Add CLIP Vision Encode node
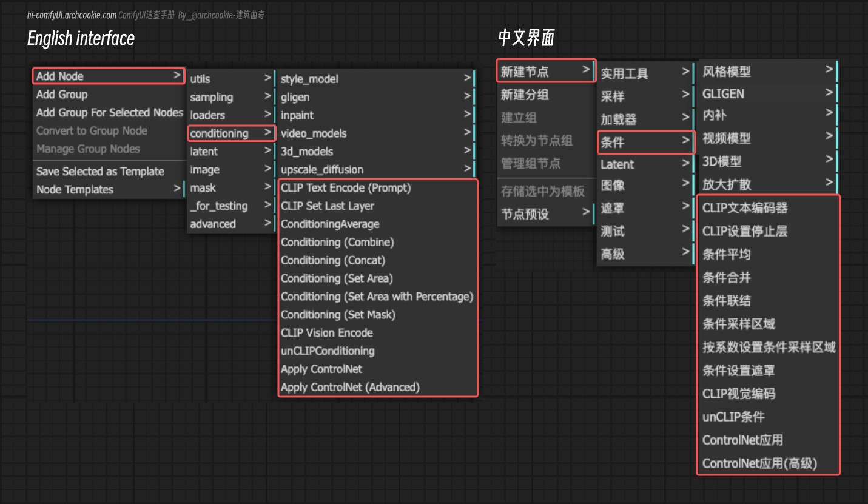Screen dimensions: 868x504 click(377, 333)
